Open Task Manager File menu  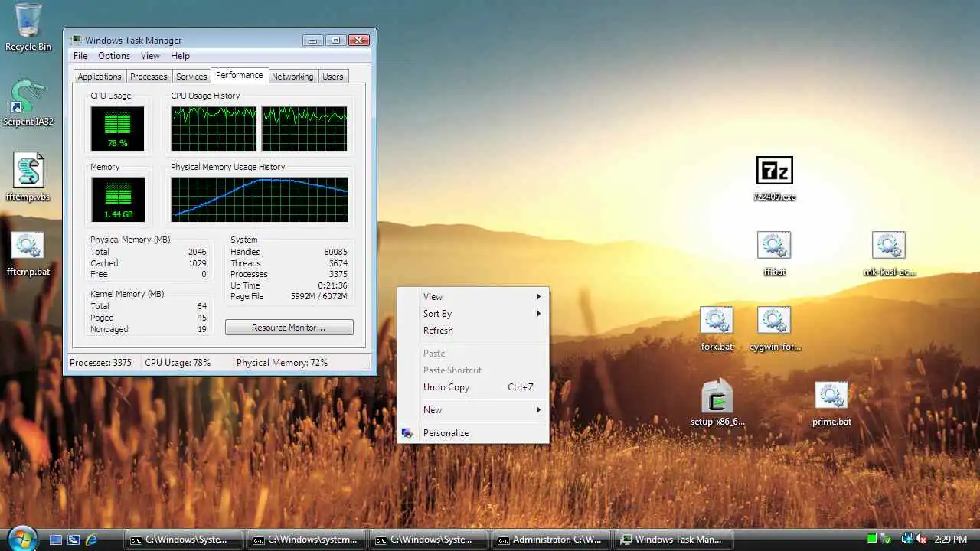(x=80, y=56)
